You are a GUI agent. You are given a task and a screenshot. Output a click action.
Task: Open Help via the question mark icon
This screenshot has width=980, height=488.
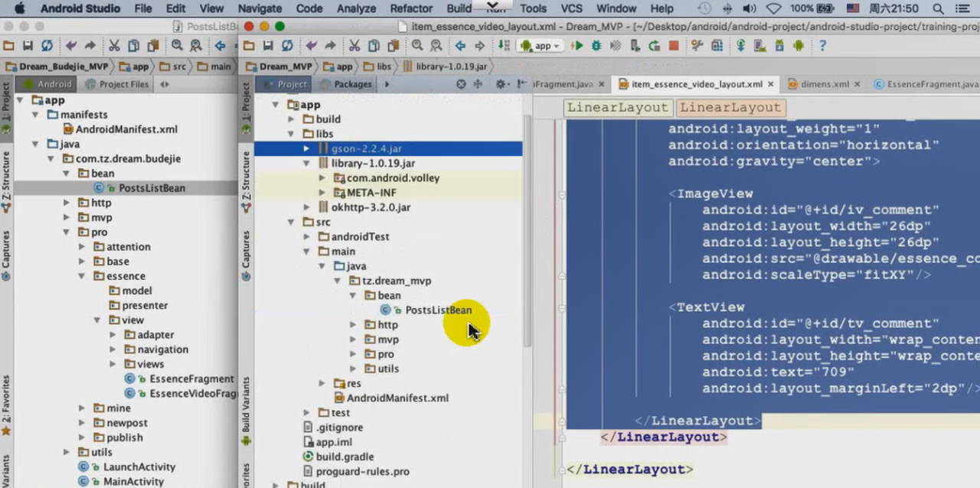click(x=822, y=46)
